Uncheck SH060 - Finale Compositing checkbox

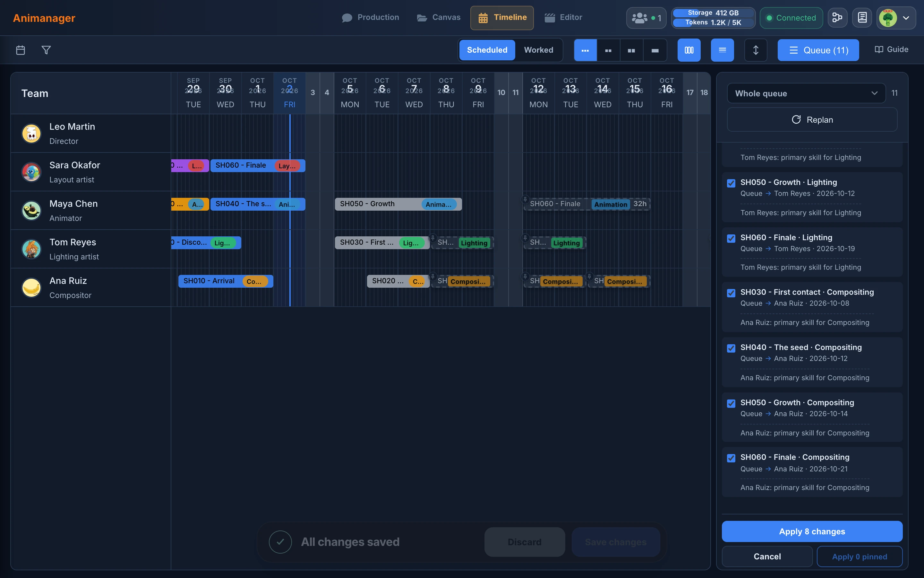tap(731, 458)
